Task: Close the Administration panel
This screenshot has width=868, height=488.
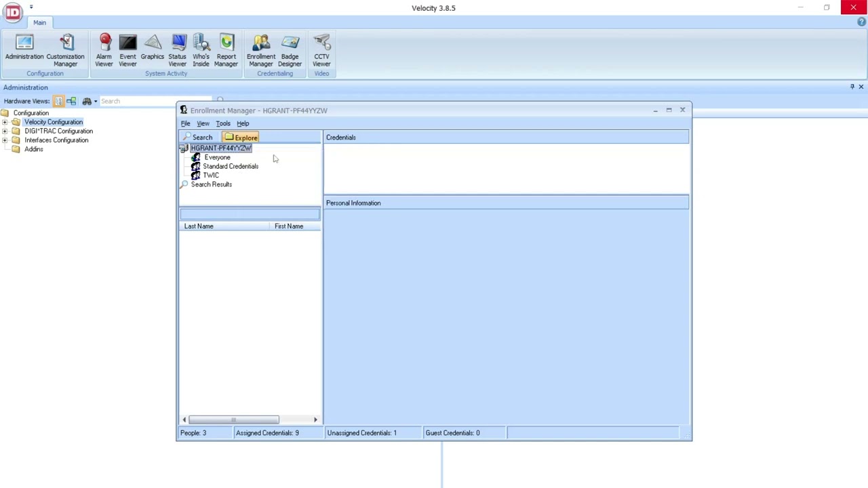Action: point(861,87)
